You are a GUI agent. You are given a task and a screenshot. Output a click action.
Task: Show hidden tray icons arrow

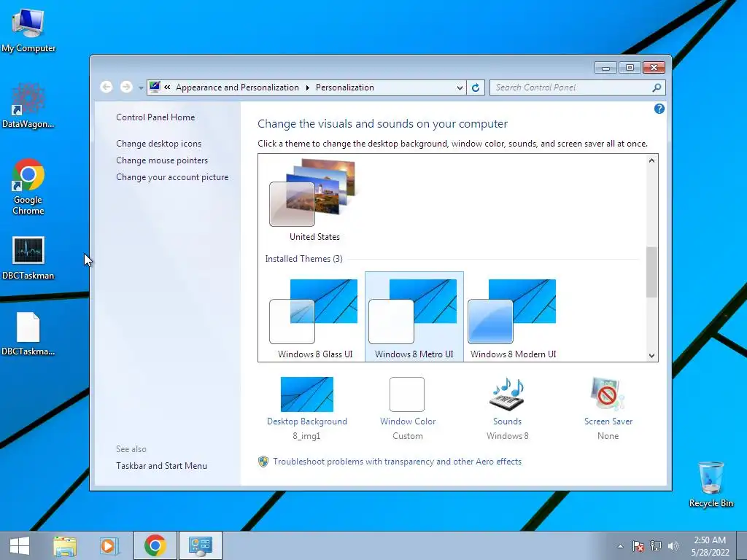tap(620, 546)
